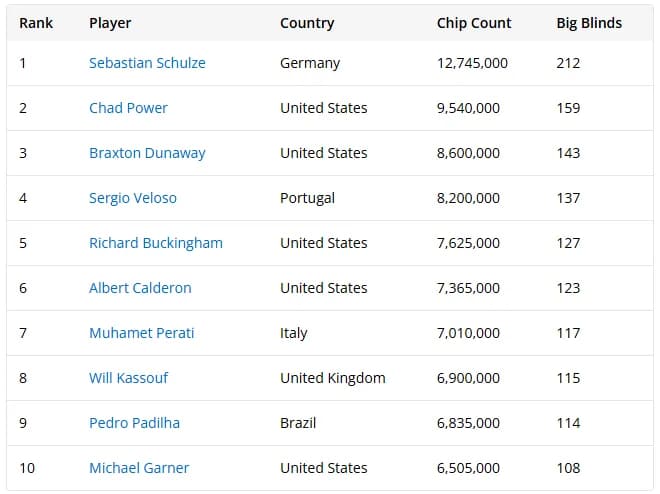Select Sergio Veloso player name

tap(133, 198)
